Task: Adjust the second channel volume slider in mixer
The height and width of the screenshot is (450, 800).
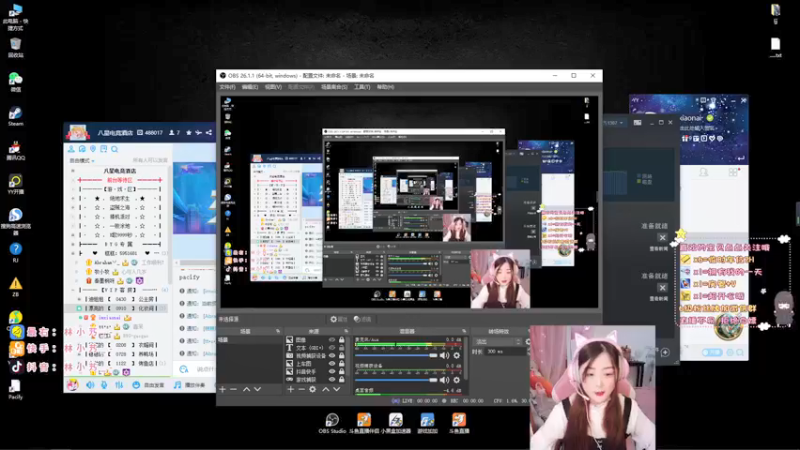Action: 396,380
